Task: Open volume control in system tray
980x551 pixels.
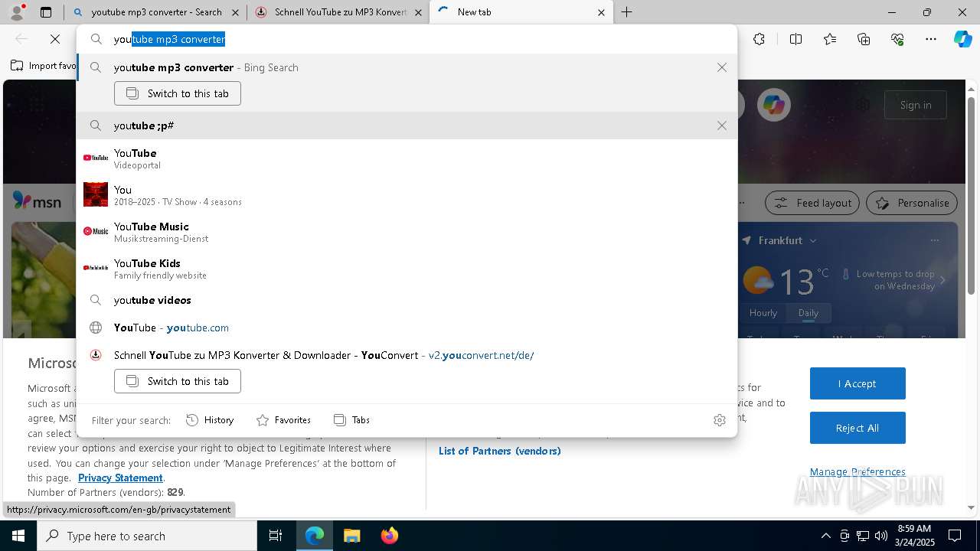Action: 881,536
